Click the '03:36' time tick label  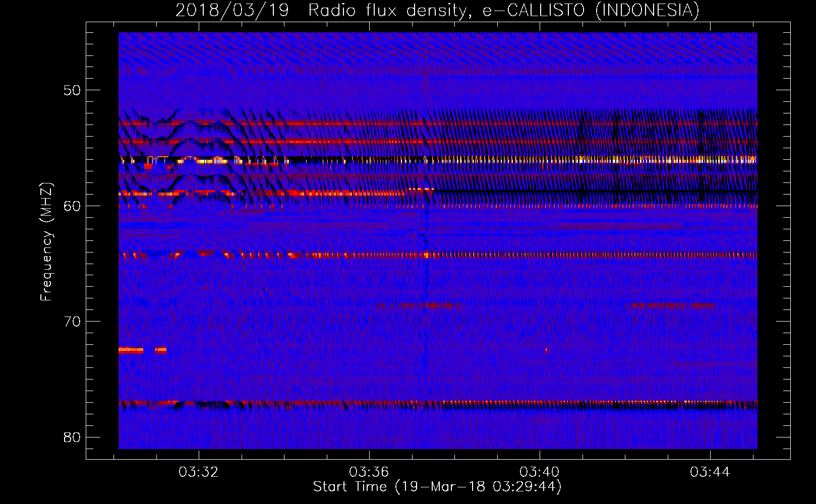(x=369, y=472)
